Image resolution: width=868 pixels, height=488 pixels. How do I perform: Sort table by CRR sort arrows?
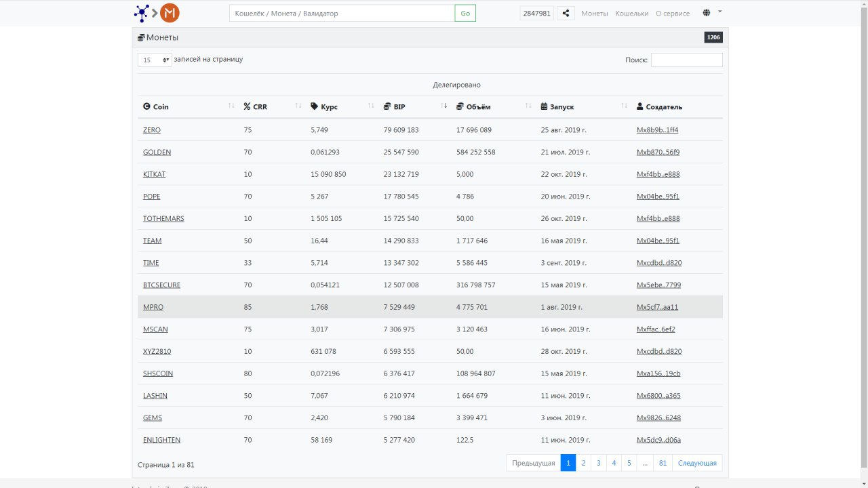(x=298, y=106)
